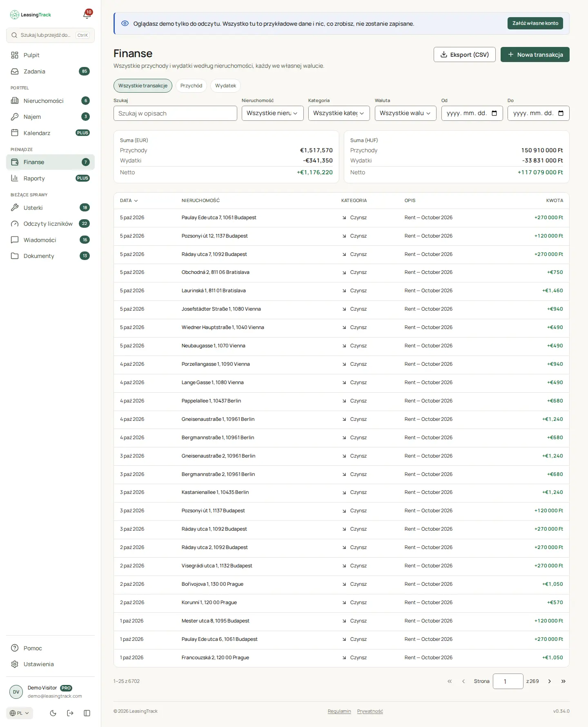
Task: Open Najem section
Action: click(50, 117)
